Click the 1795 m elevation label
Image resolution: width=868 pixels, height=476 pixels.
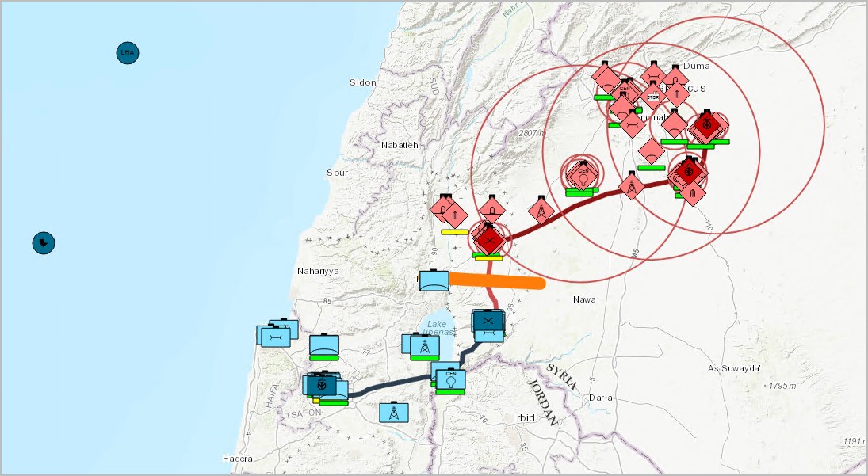782,386
